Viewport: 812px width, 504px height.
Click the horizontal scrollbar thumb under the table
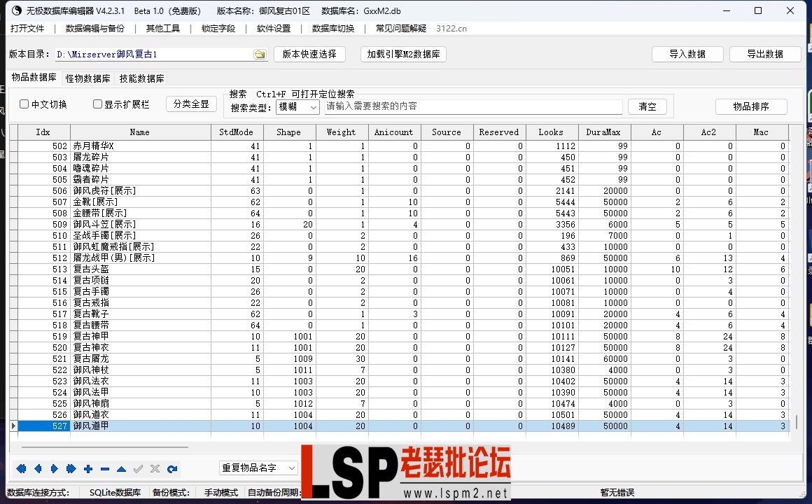click(x=104, y=447)
